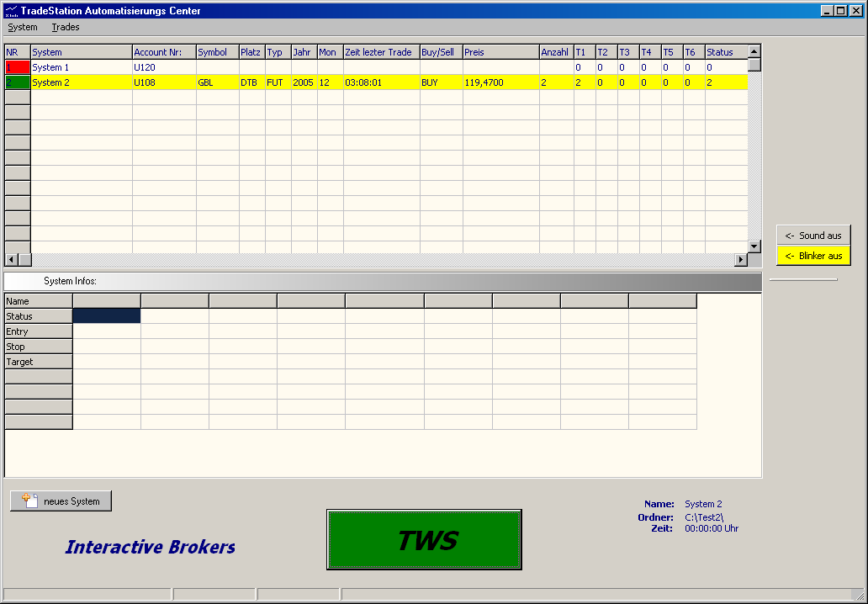Click the Status row header in System Infos
868x604 pixels.
coord(39,316)
